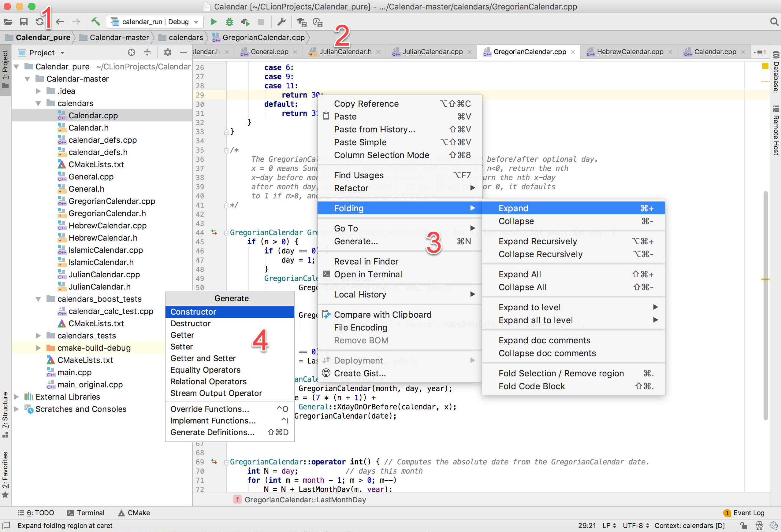The height and width of the screenshot is (532, 781).
Task: Switch to the HebrewCalendar.cpp tab
Action: pyautogui.click(x=630, y=52)
